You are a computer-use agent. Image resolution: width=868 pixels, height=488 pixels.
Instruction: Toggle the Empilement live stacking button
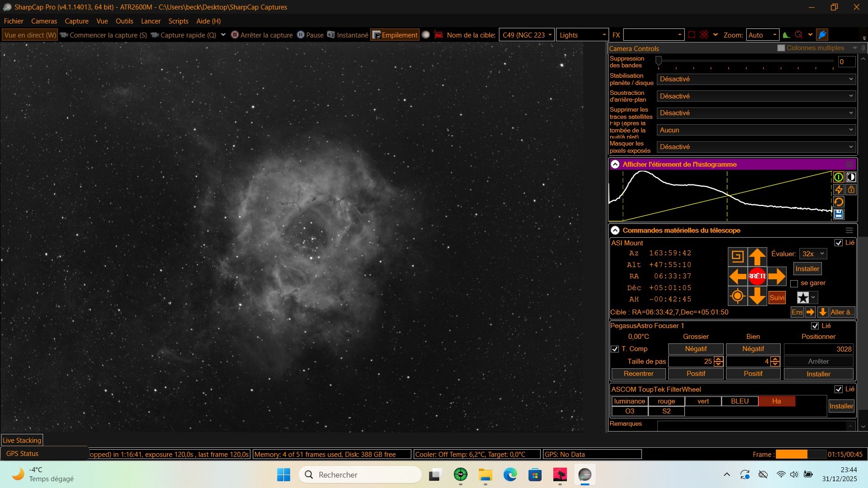[x=395, y=35]
